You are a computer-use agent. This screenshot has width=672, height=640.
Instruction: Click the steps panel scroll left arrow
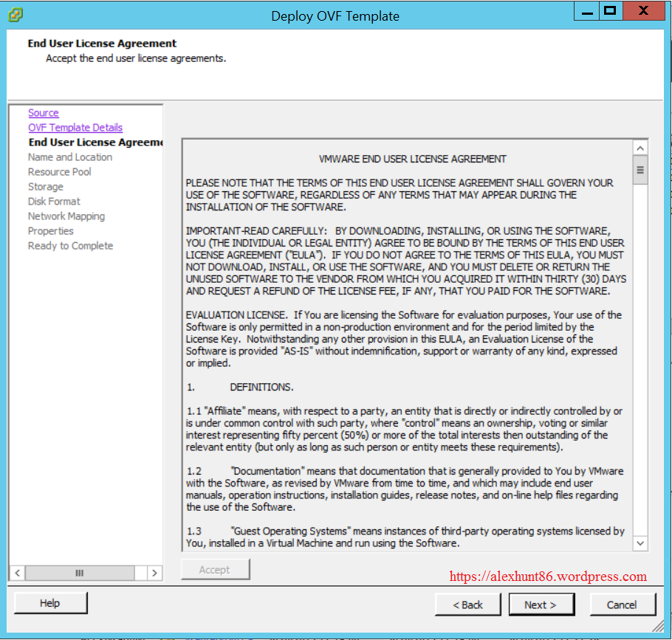pos(17,573)
